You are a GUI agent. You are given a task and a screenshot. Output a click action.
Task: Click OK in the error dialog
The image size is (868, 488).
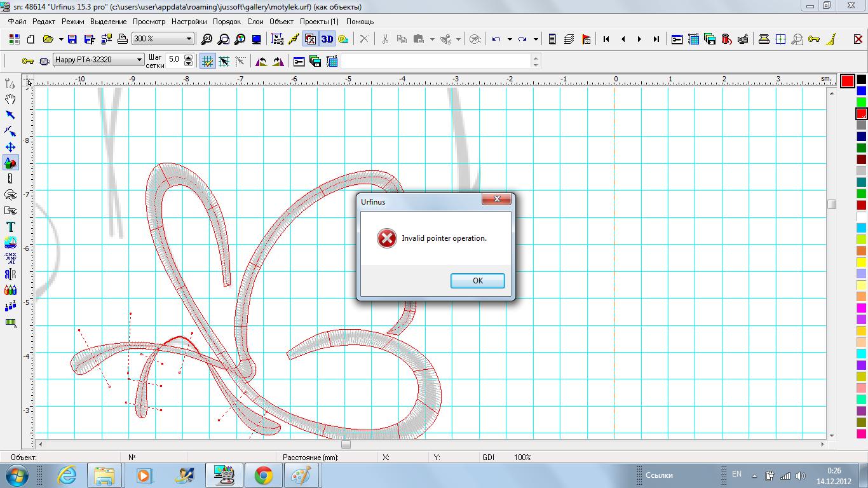(x=477, y=281)
